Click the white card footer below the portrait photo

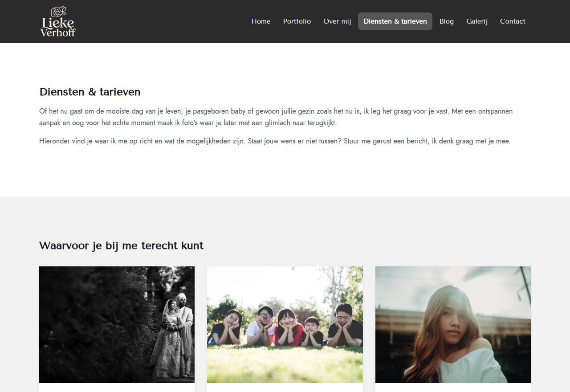click(x=453, y=388)
